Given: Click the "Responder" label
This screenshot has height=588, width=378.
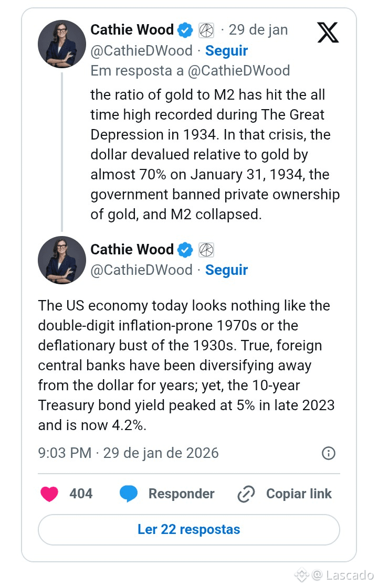Looking at the screenshot, I should pyautogui.click(x=181, y=494).
